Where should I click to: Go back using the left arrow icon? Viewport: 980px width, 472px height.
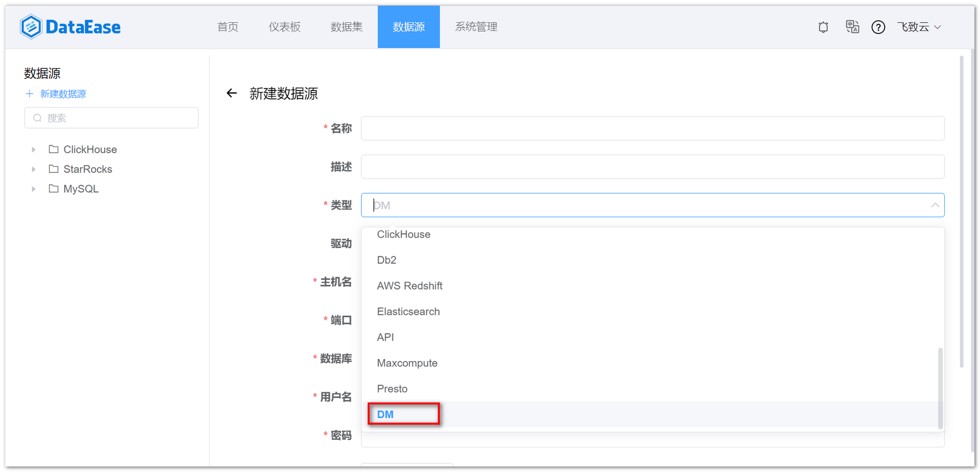[232, 93]
